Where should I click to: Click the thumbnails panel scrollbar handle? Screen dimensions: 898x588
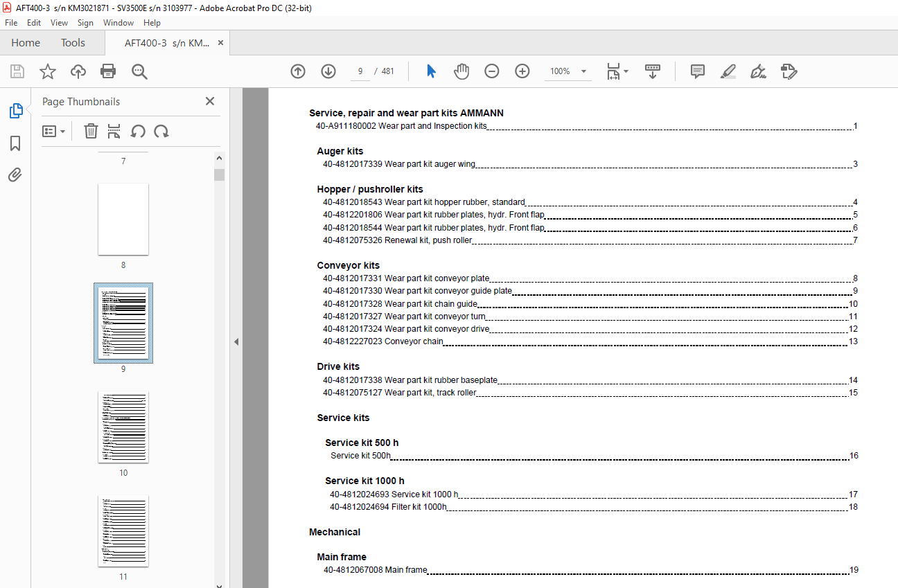pos(219,175)
